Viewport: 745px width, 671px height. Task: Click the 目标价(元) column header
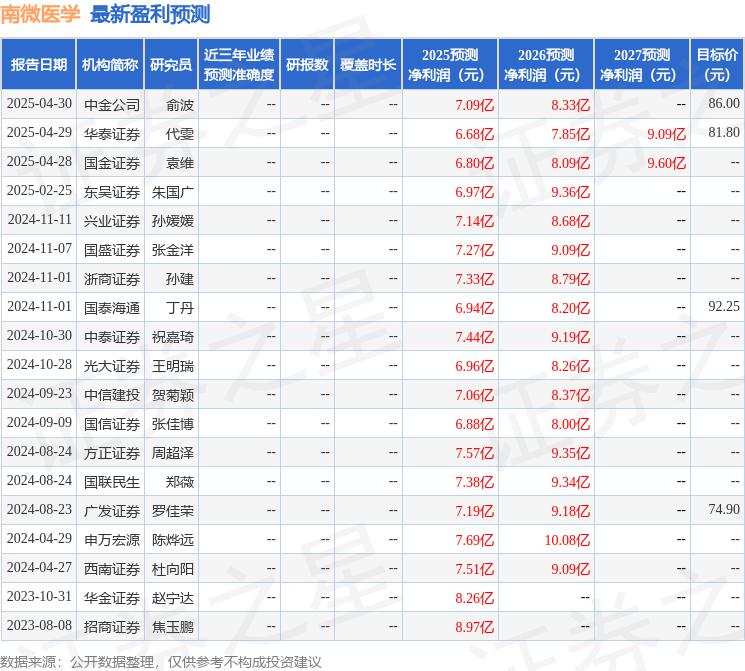(x=717, y=64)
